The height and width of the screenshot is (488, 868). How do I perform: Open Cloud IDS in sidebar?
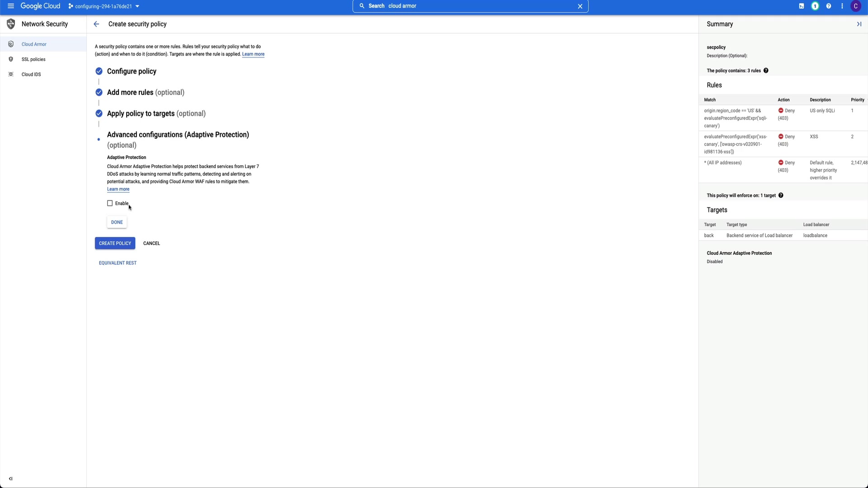[x=31, y=75]
